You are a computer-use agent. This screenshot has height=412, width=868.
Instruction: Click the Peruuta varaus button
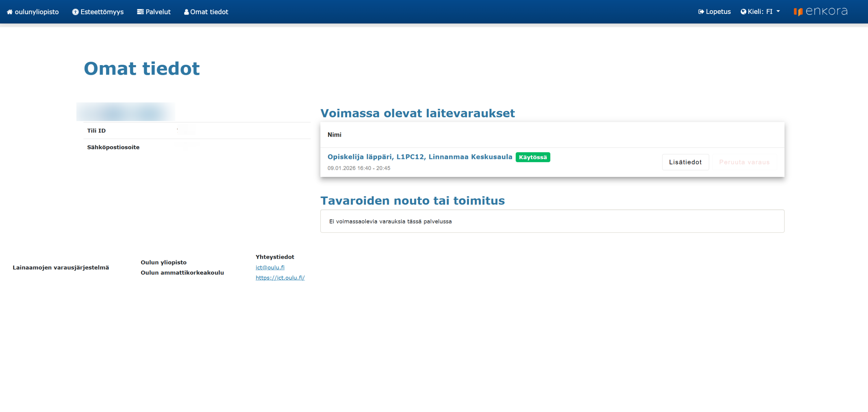[x=744, y=162]
